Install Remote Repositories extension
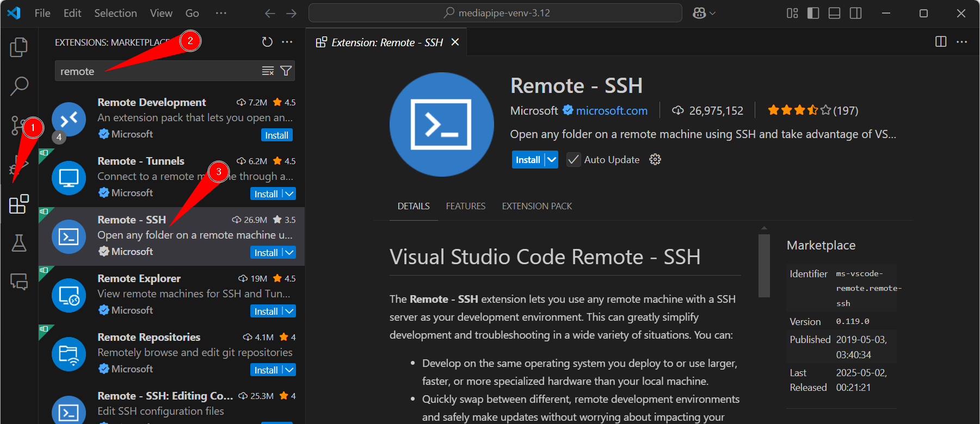The image size is (980, 424). tap(266, 370)
